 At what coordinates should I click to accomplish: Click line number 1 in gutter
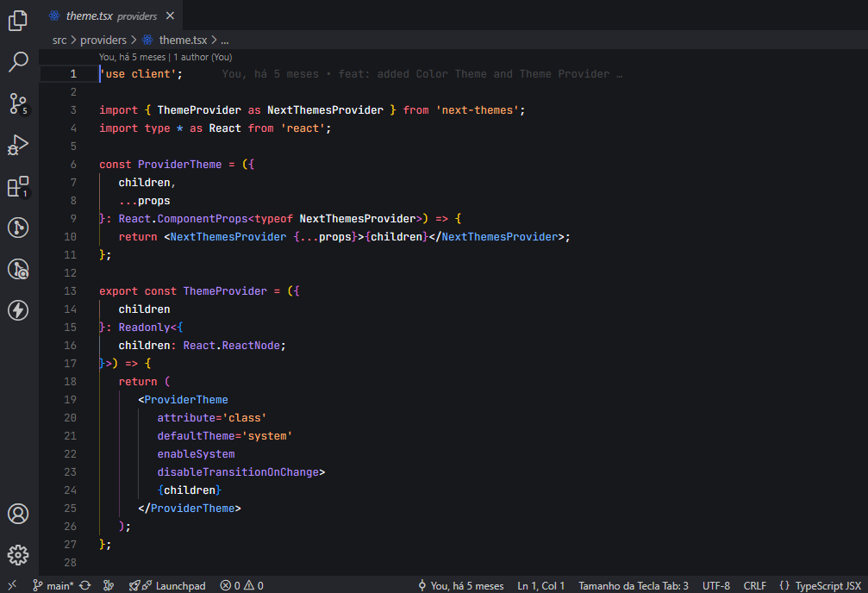point(73,74)
